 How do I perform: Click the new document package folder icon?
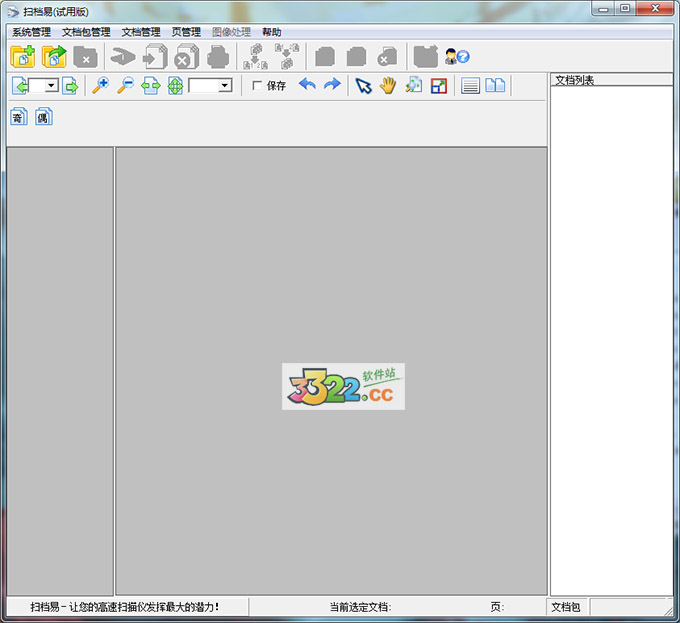(23, 56)
